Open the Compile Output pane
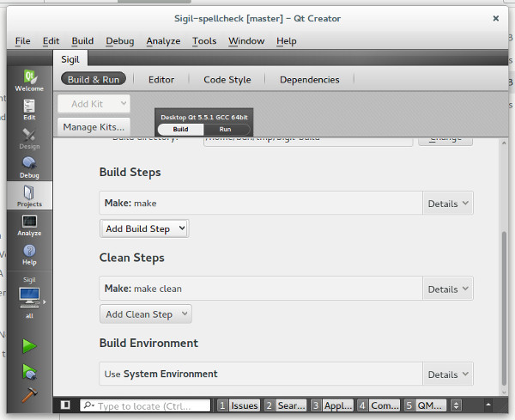Image resolution: width=515 pixels, height=420 pixels. 379,405
